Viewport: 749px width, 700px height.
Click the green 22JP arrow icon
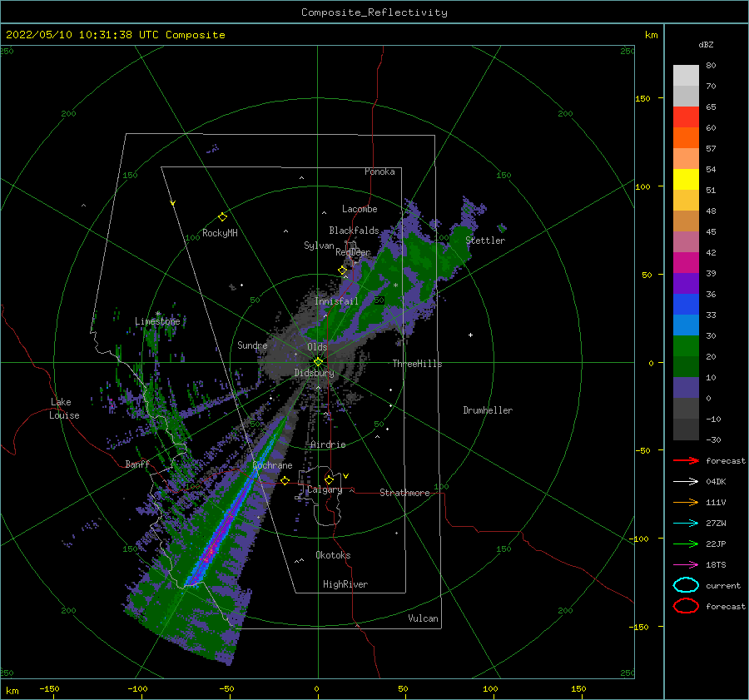686,544
